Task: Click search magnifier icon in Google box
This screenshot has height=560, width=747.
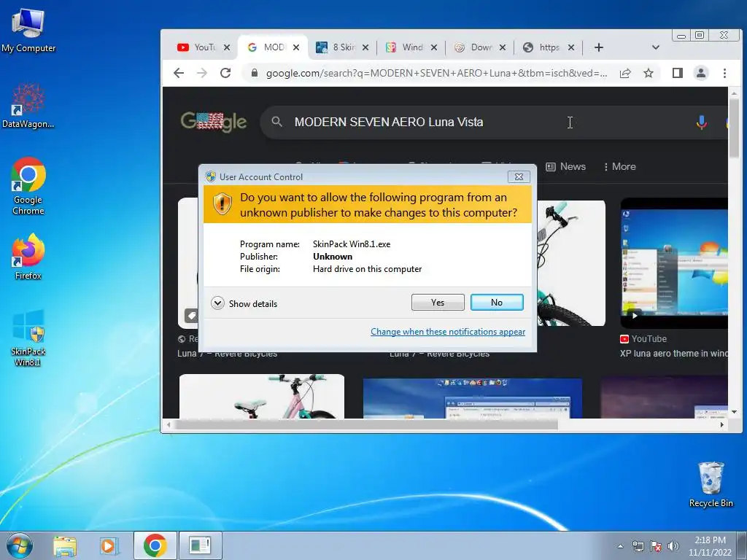Action: (276, 122)
